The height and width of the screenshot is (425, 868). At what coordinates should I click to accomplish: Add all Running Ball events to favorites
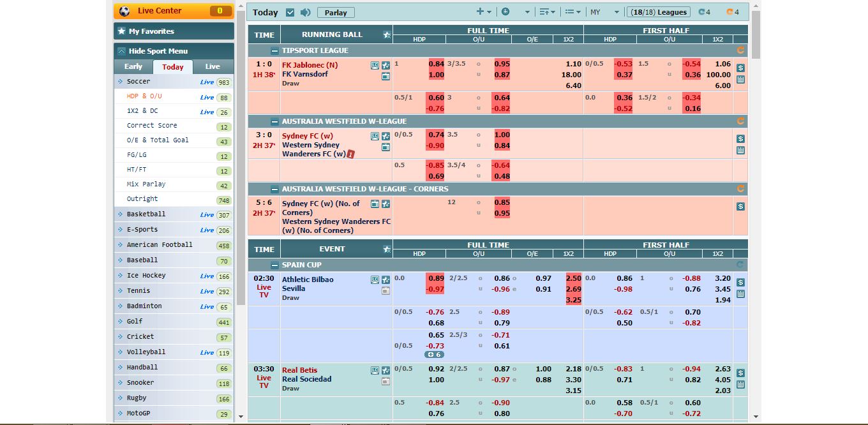point(386,34)
